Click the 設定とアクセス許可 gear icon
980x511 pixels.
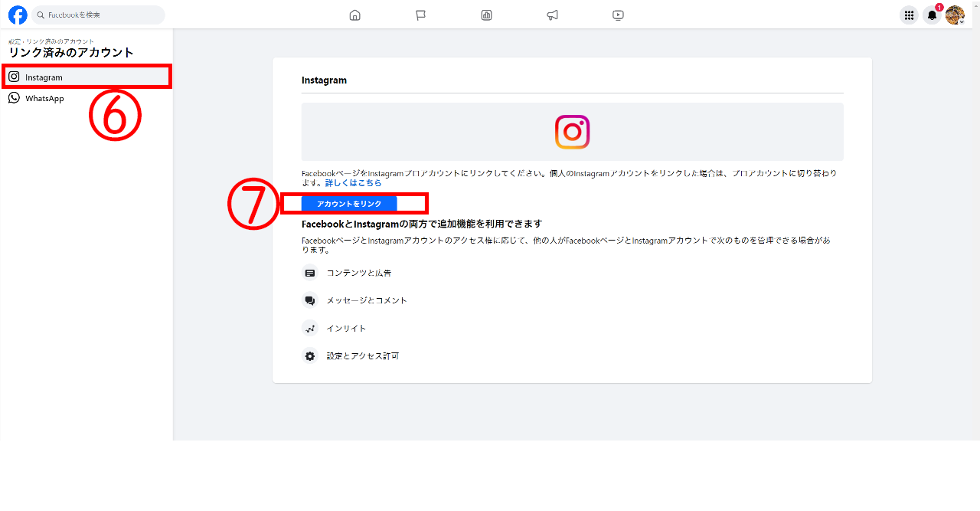click(x=310, y=355)
